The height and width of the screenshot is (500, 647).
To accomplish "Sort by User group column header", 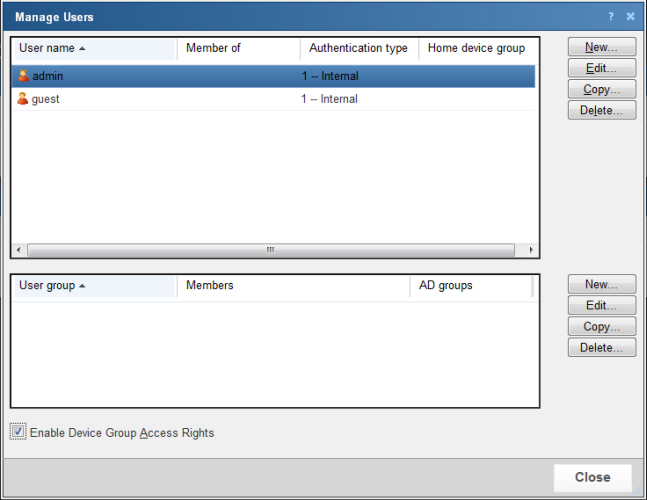I will 94,286.
